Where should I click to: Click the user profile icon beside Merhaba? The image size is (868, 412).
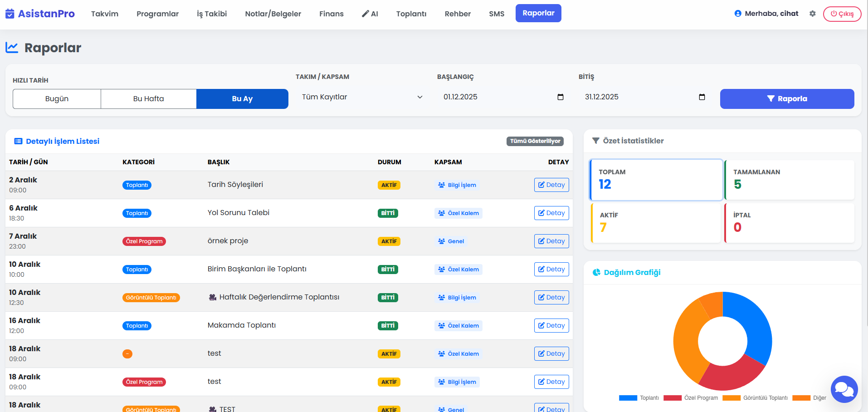[x=738, y=14]
